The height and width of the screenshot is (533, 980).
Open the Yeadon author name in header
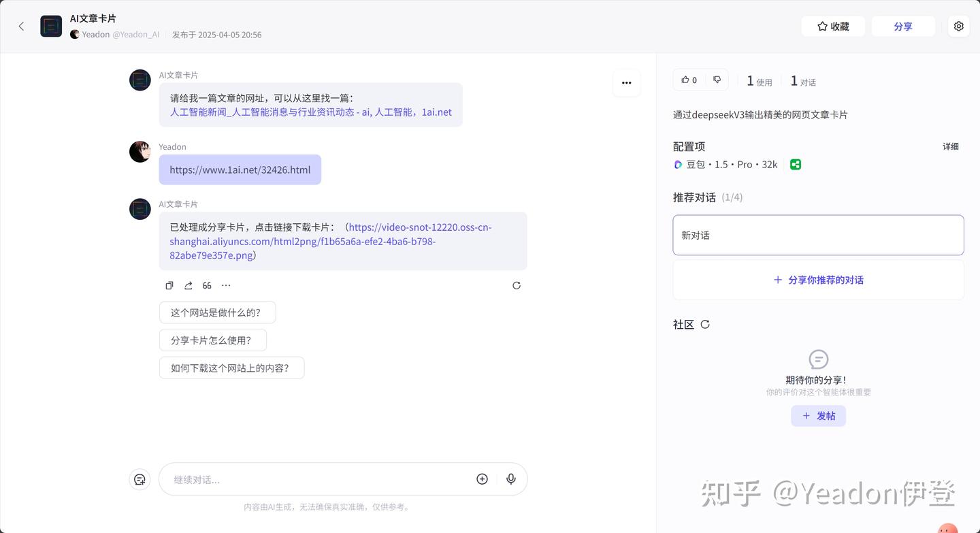96,35
